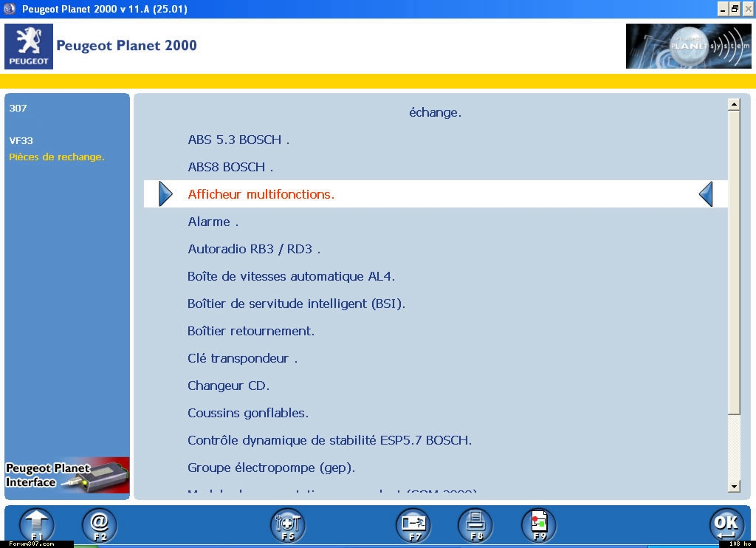Click the F5 tools icon
The image size is (756, 548).
(x=288, y=525)
